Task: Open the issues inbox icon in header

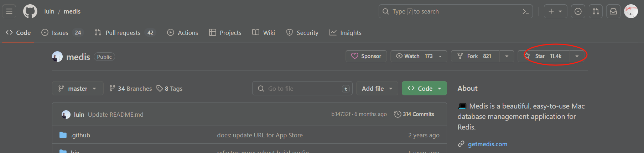Action: tap(578, 11)
